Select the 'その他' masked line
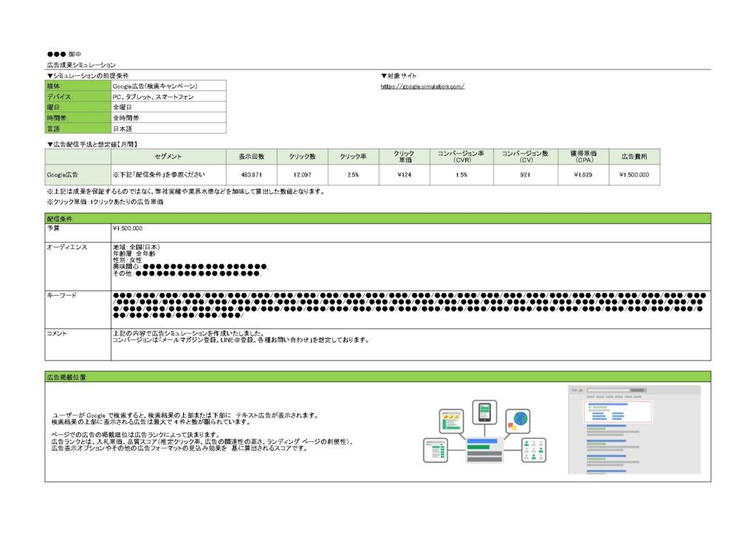 pyautogui.click(x=187, y=273)
